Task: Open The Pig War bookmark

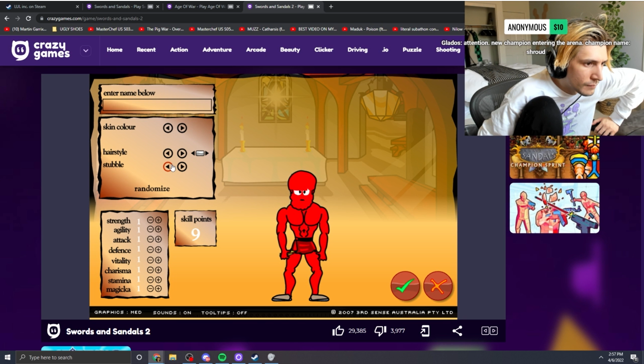Action: [161, 29]
